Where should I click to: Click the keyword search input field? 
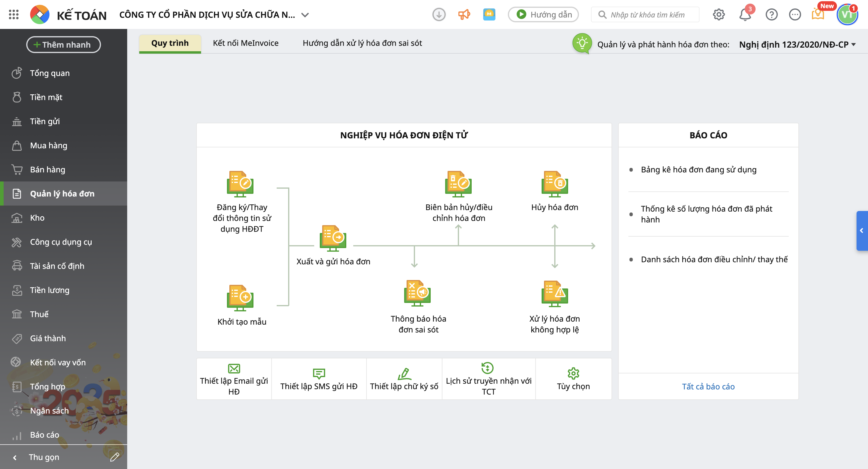[648, 15]
